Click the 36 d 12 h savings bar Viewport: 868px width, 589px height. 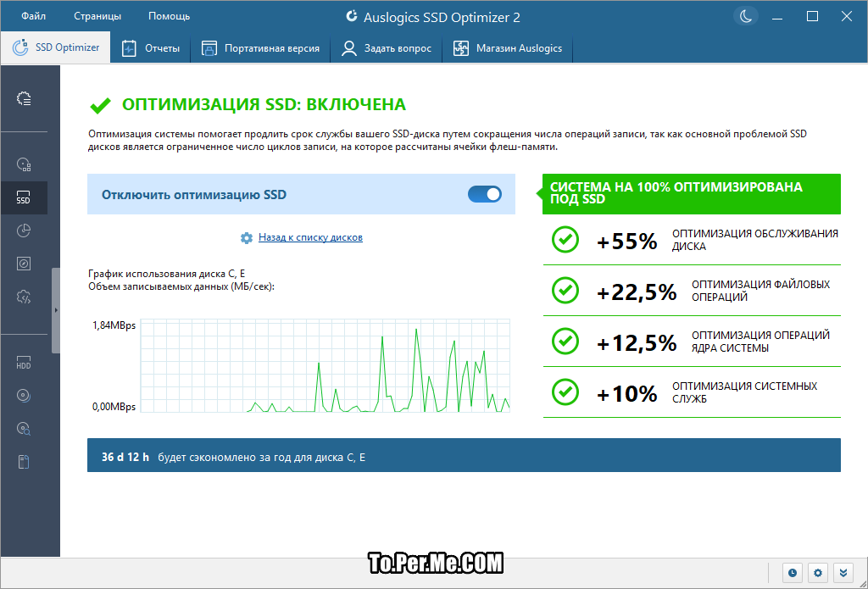(x=464, y=455)
